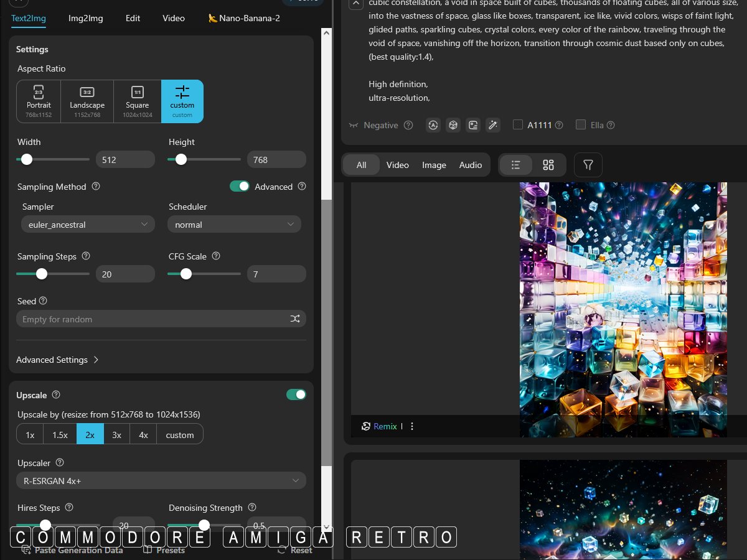Click the help icon next to Upscaler
Viewport: 747px width, 560px height.
60,463
